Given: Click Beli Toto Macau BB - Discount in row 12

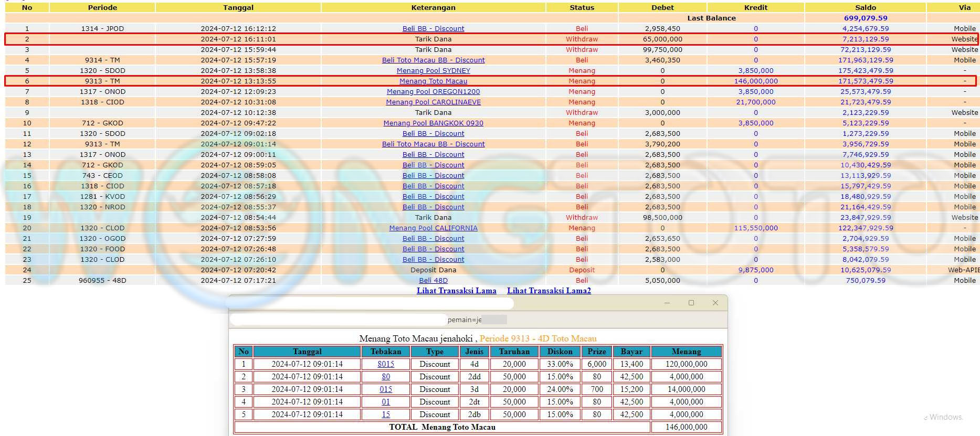Looking at the screenshot, I should point(433,144).
